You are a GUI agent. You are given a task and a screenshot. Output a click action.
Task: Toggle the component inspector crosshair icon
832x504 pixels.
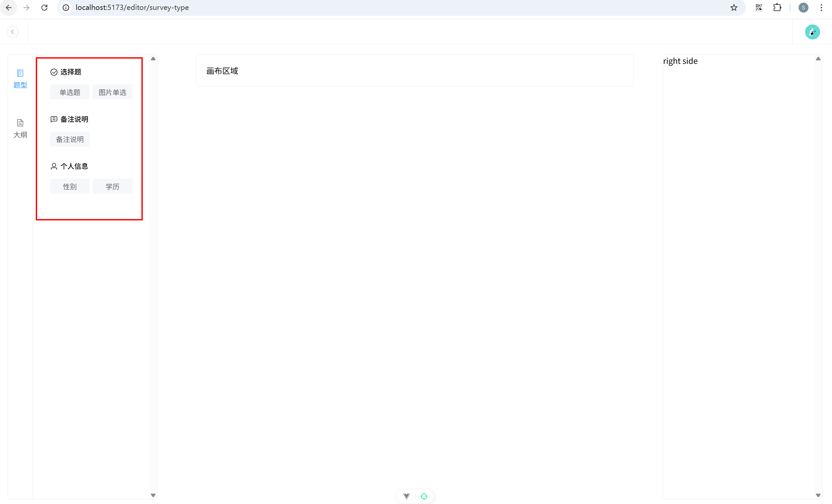424,496
